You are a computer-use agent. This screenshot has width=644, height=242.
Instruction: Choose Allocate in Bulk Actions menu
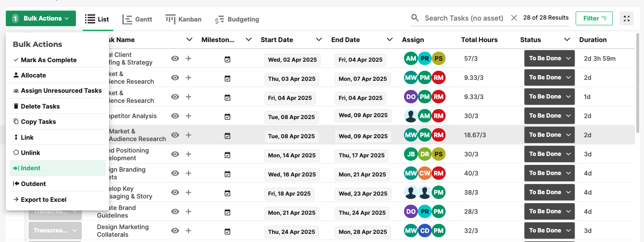point(57,75)
